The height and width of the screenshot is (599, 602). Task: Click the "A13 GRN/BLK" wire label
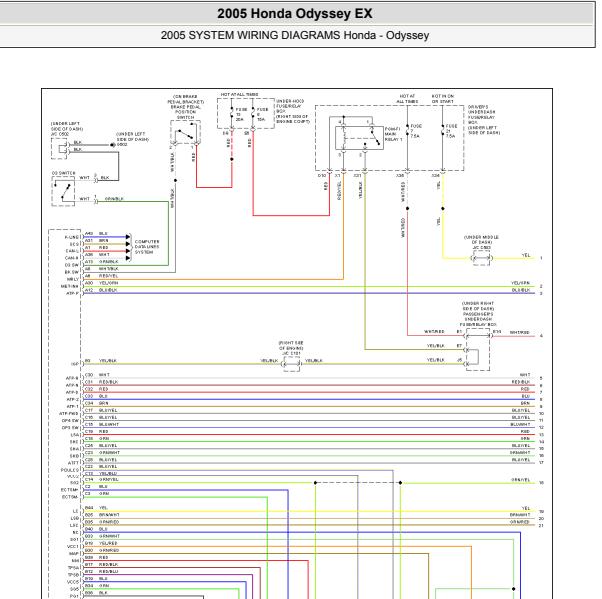click(101, 261)
